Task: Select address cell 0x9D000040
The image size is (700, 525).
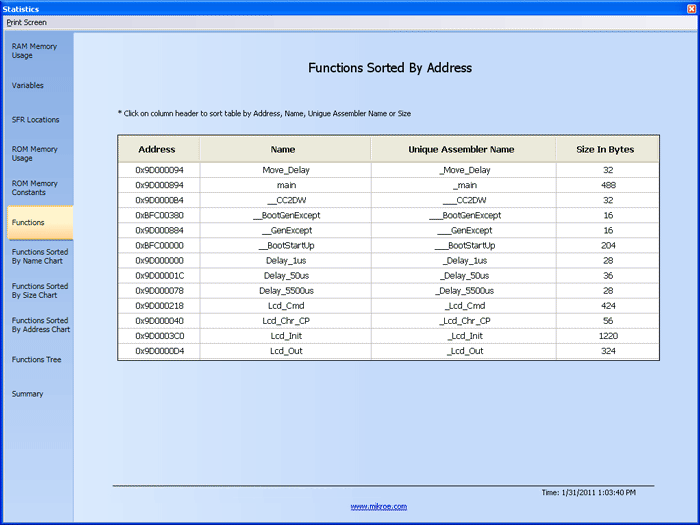Action: tap(159, 321)
